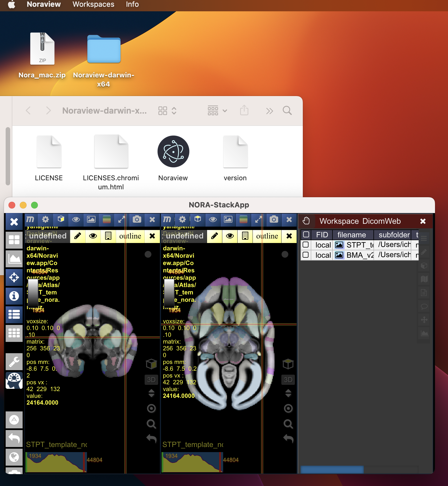Check the STPT_te file row checkbox

click(x=305, y=244)
